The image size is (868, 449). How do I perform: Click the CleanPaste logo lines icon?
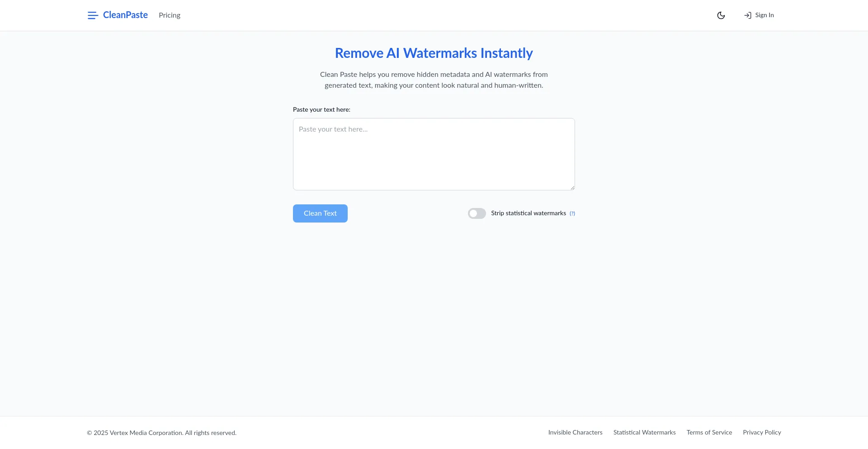tap(93, 15)
